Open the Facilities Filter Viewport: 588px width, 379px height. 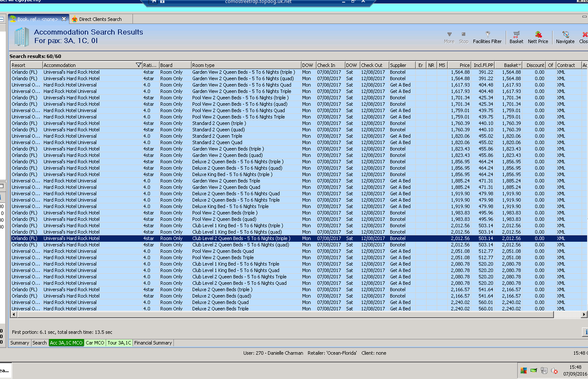(x=487, y=37)
